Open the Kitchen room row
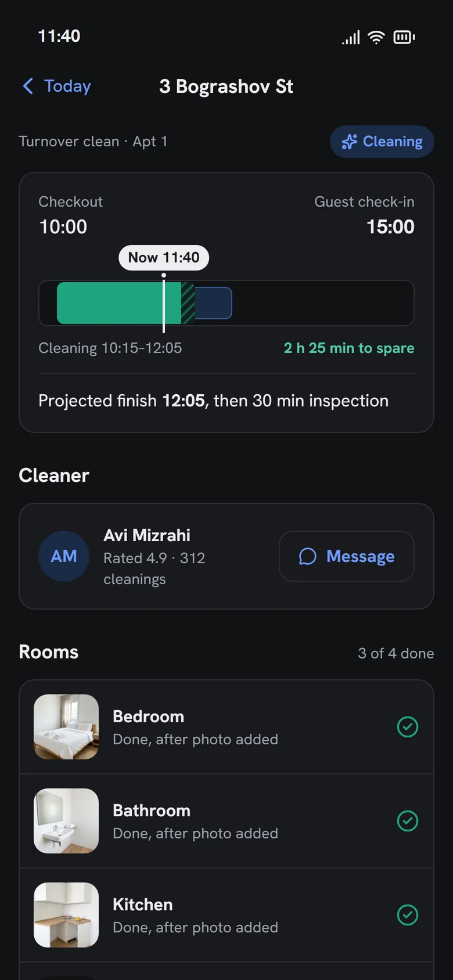Screen dimensions: 453x980 pyautogui.click(x=227, y=915)
